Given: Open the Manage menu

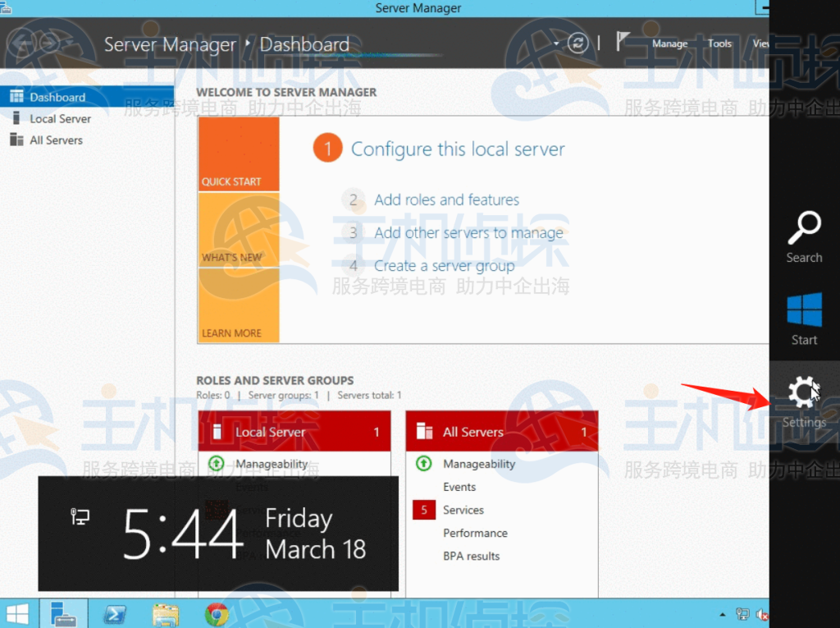Looking at the screenshot, I should 669,44.
